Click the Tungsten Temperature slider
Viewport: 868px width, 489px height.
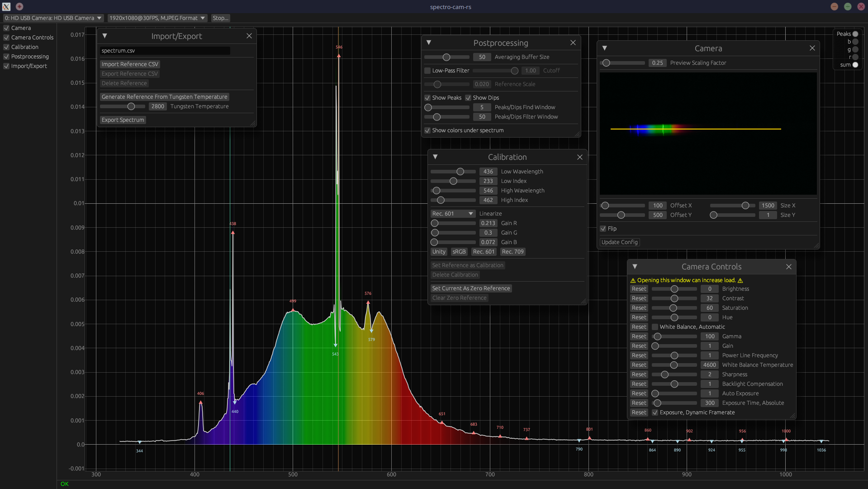pos(123,106)
